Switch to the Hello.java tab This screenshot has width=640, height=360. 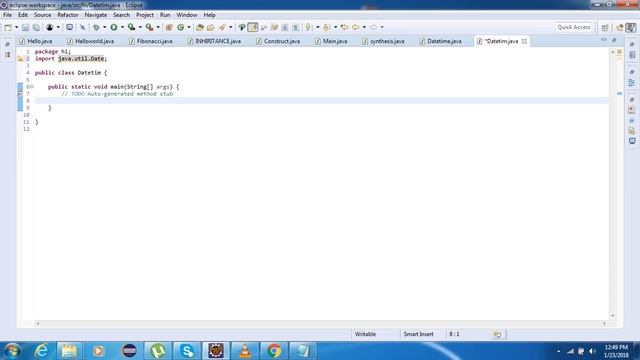pos(36,41)
